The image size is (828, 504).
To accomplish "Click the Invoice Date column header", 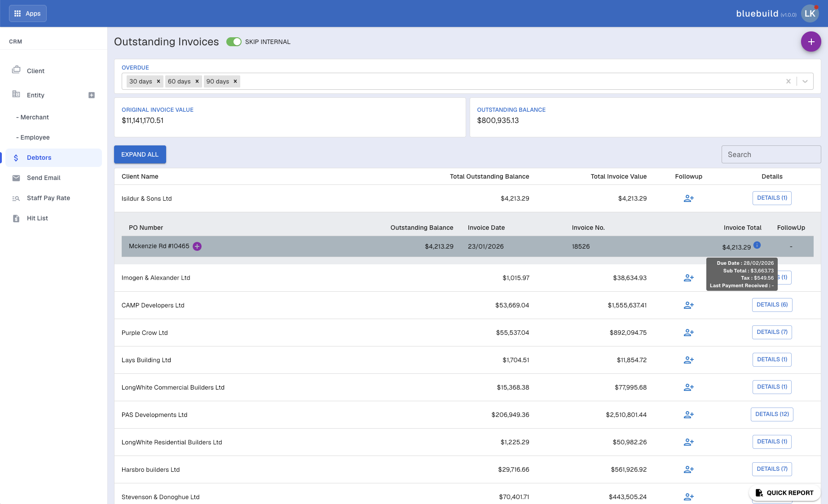I will coord(486,228).
